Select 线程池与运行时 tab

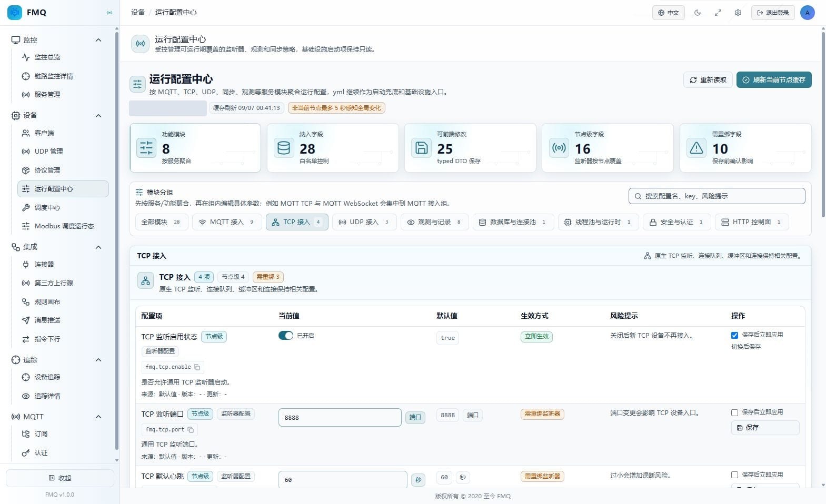(x=598, y=222)
